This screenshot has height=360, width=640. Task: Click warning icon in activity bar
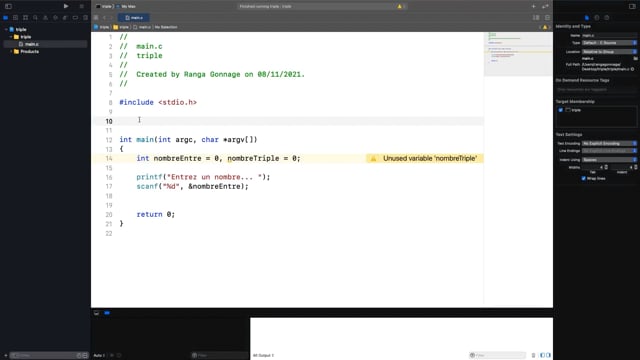(x=400, y=6)
